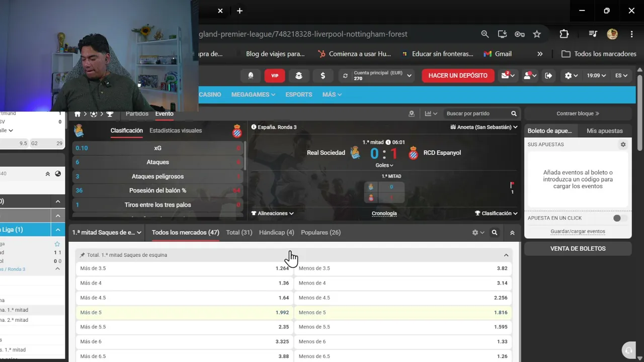This screenshot has width=644, height=362.
Task: Click the ball icon in left sidebar
Action: point(58,174)
